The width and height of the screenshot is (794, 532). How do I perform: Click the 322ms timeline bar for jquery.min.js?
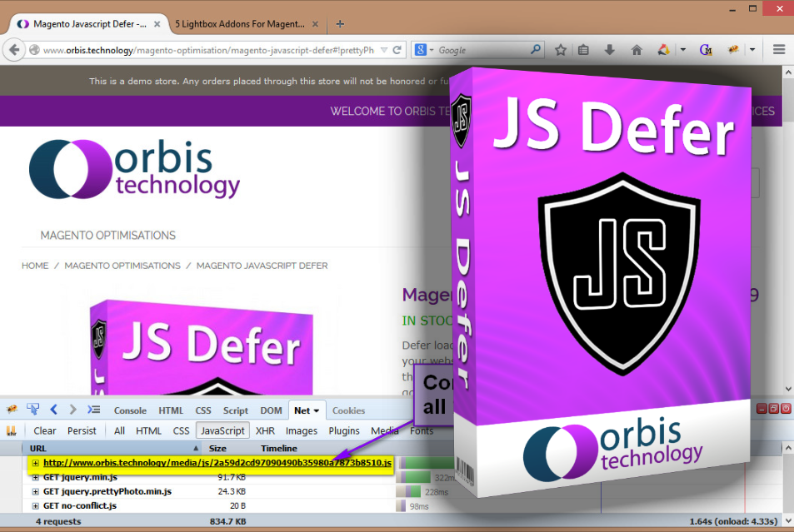point(413,477)
